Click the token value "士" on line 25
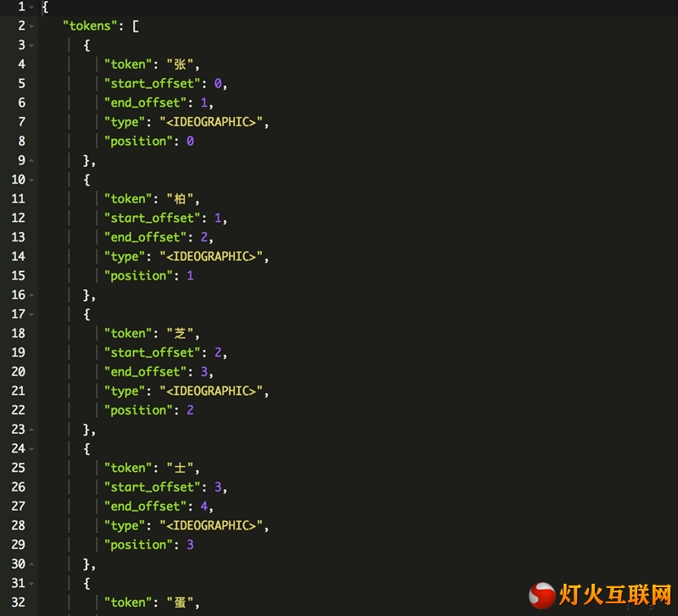 click(180, 468)
